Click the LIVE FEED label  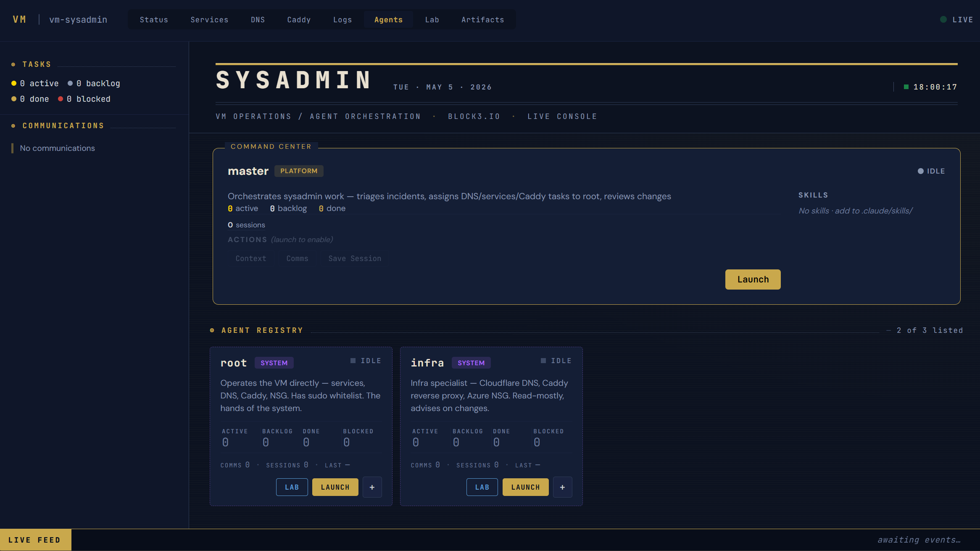(x=35, y=540)
